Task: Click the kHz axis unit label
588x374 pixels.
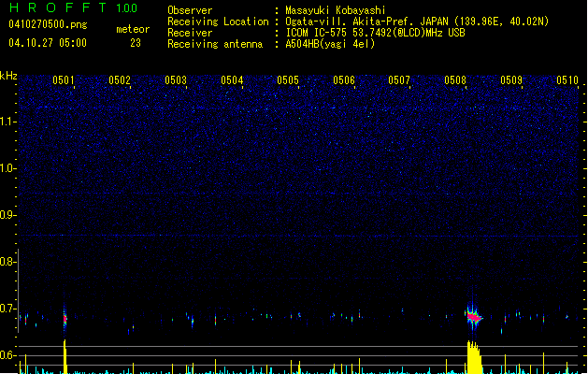Action: point(8,76)
